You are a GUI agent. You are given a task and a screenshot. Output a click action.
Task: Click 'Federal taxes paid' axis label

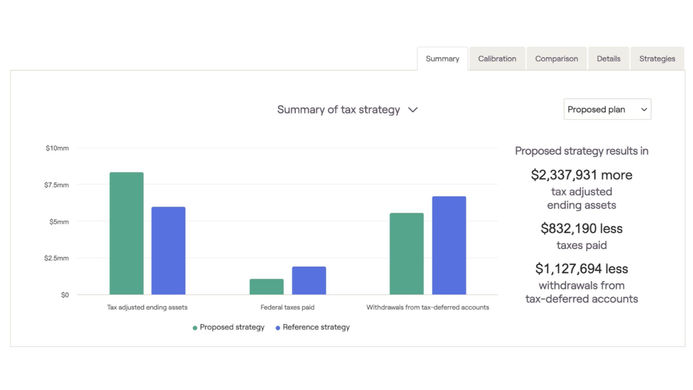(x=287, y=307)
